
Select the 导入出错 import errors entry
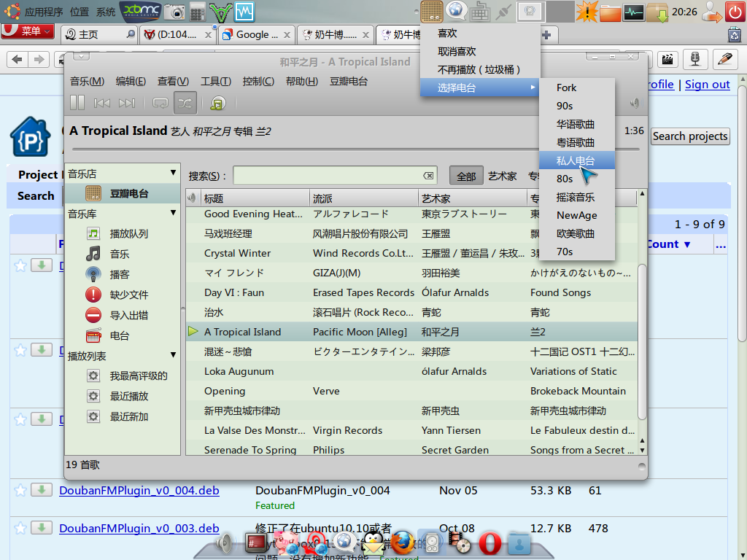pos(128,315)
